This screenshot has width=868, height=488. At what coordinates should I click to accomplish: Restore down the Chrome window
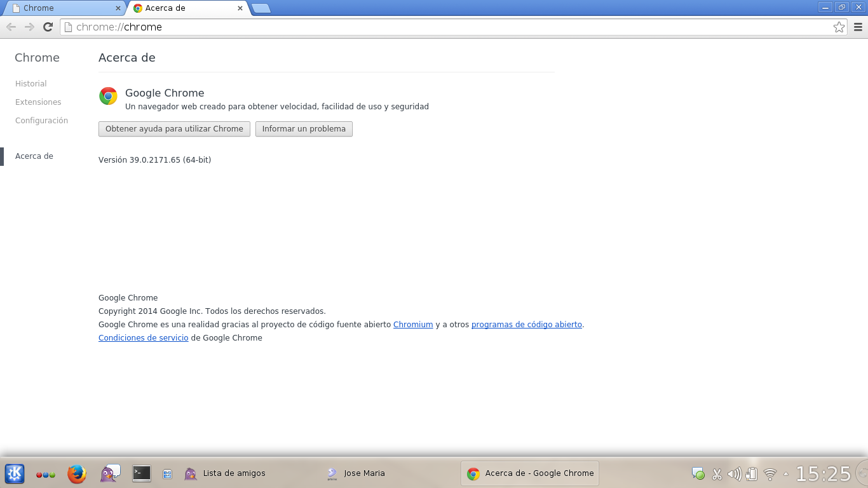point(842,8)
